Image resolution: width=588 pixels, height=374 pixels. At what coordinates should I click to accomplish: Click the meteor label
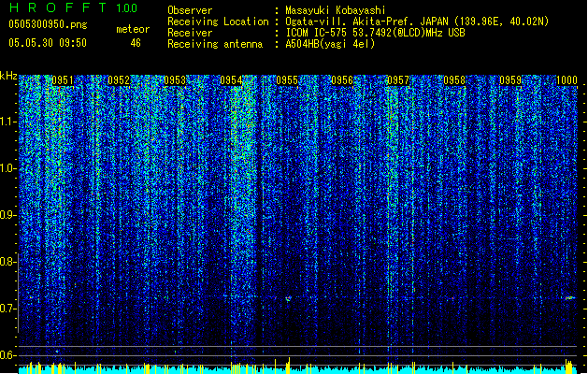click(133, 29)
